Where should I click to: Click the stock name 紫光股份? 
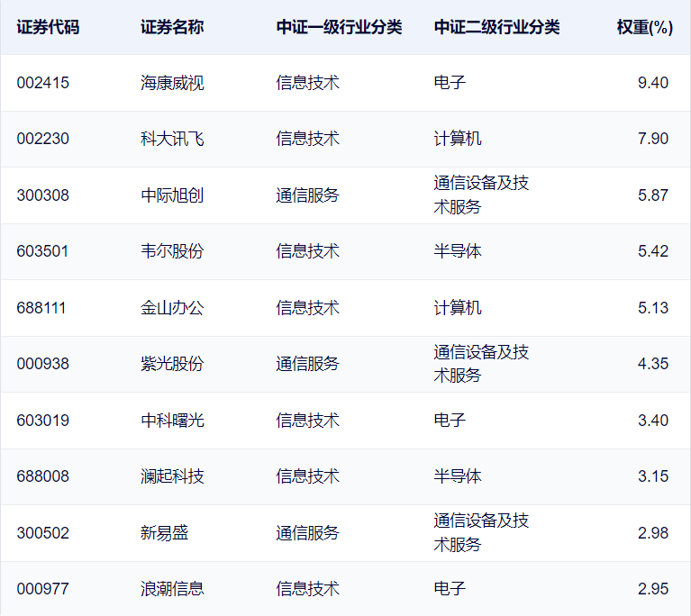click(172, 364)
